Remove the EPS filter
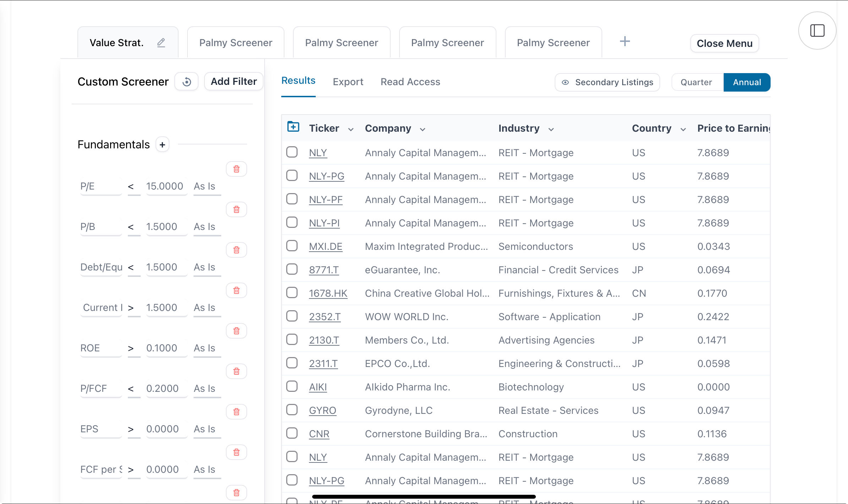This screenshot has width=848, height=504. (x=237, y=412)
